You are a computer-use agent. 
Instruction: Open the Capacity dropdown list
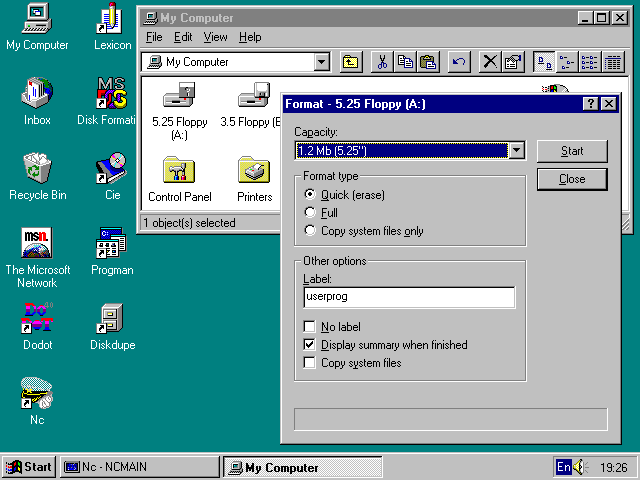point(516,151)
